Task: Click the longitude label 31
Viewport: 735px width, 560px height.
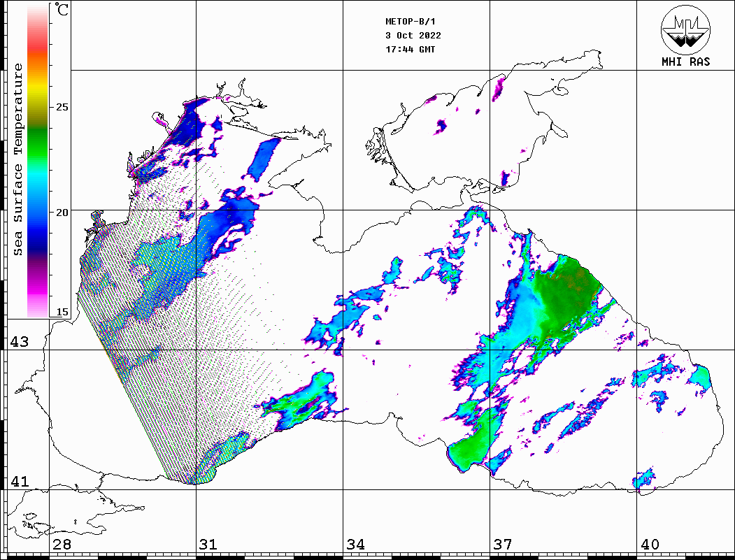Action: [208, 544]
